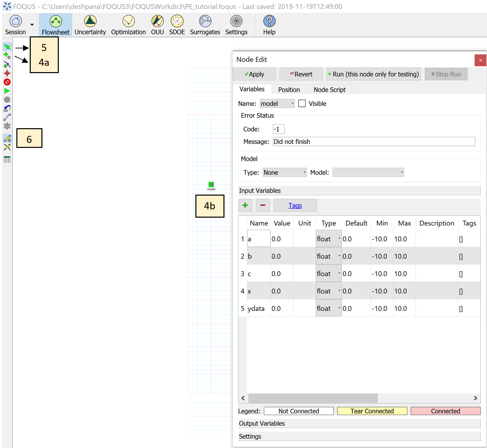Select the selection arrow tool
487x448 pixels.
[7, 46]
